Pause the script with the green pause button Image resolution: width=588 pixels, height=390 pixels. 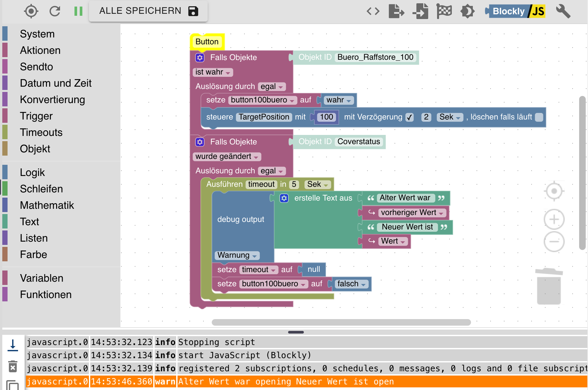tap(78, 11)
